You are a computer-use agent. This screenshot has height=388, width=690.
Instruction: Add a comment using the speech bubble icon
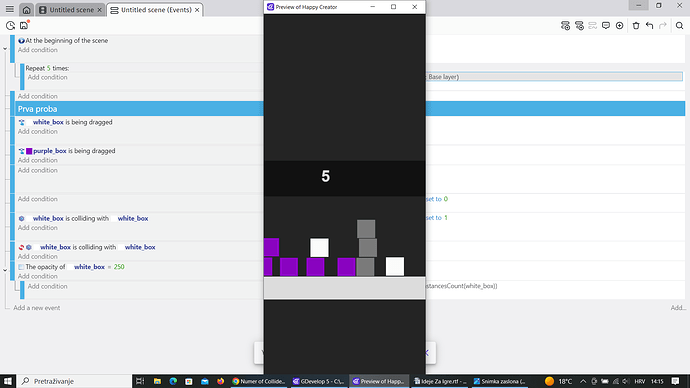(606, 26)
